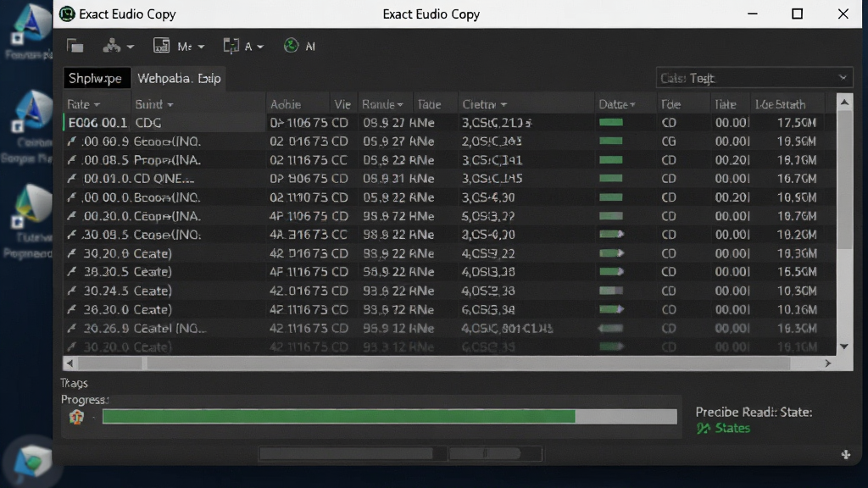The image size is (868, 488).
Task: Click the track icon of row 30.09.5
Action: (x=71, y=236)
